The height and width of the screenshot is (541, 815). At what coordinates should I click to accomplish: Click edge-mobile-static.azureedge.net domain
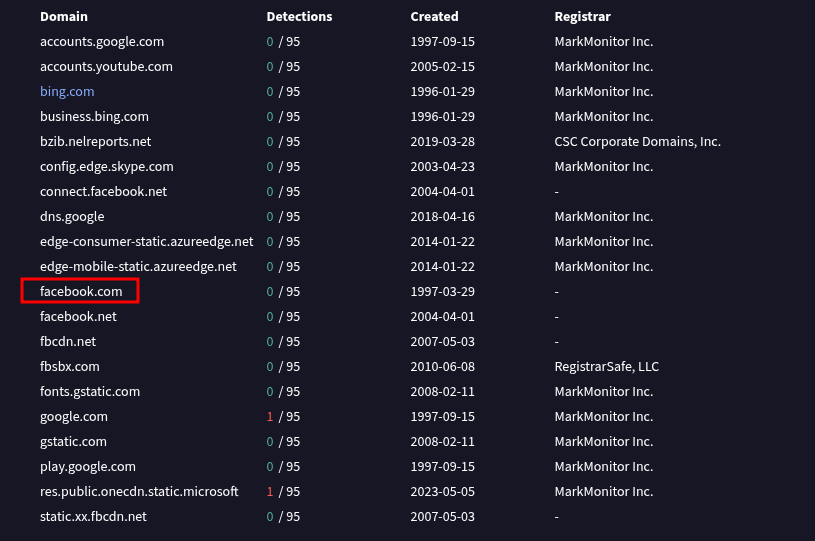138,266
